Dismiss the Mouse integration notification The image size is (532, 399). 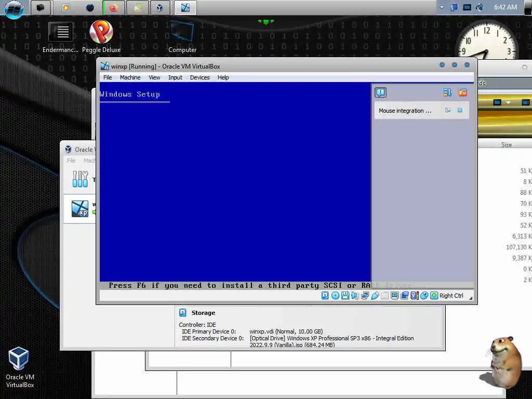460,110
